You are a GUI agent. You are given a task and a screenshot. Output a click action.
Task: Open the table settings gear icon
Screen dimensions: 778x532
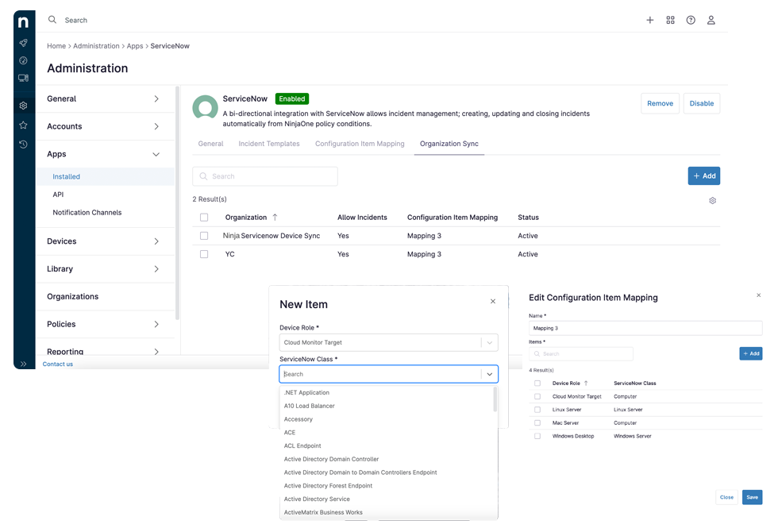(712, 201)
